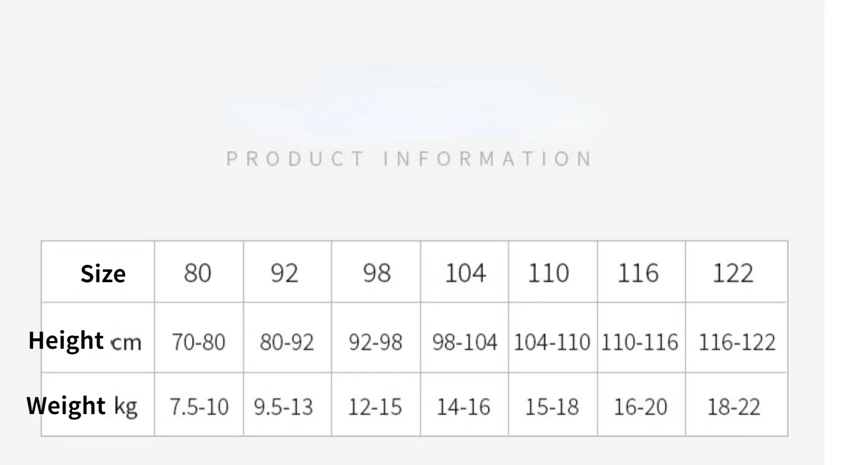Select the 104-110 height range cell
868x465 pixels.
click(552, 342)
